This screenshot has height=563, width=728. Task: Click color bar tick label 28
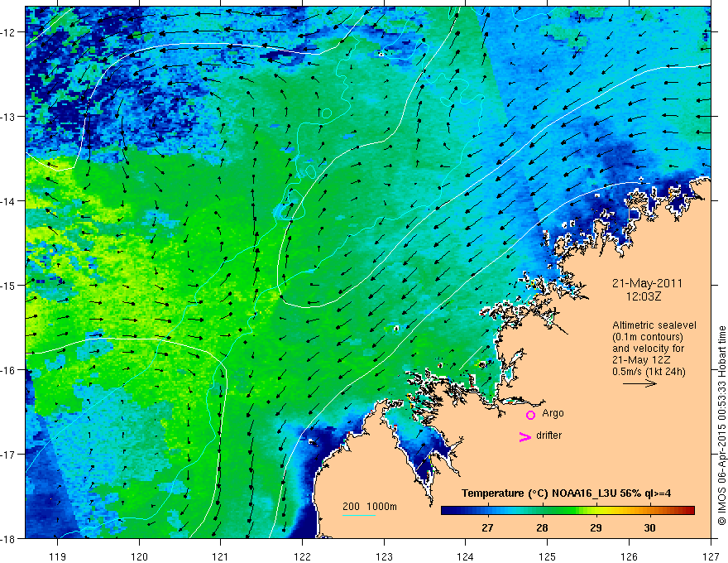click(542, 527)
